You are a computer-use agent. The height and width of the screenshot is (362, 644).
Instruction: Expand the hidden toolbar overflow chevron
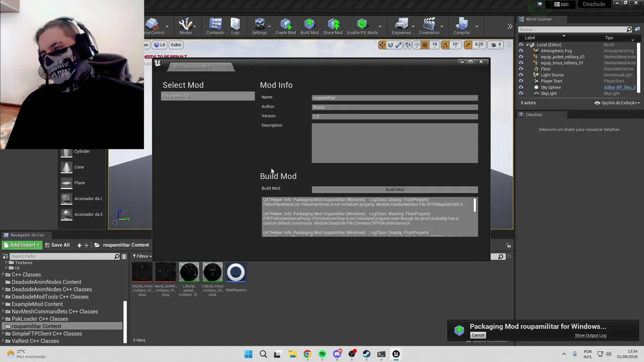[510, 26]
